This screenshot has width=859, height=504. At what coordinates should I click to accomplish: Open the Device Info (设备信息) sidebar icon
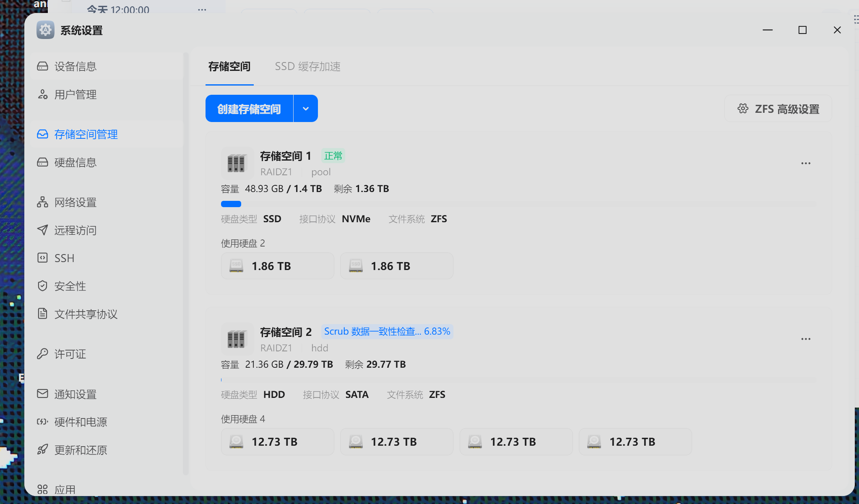click(x=42, y=66)
